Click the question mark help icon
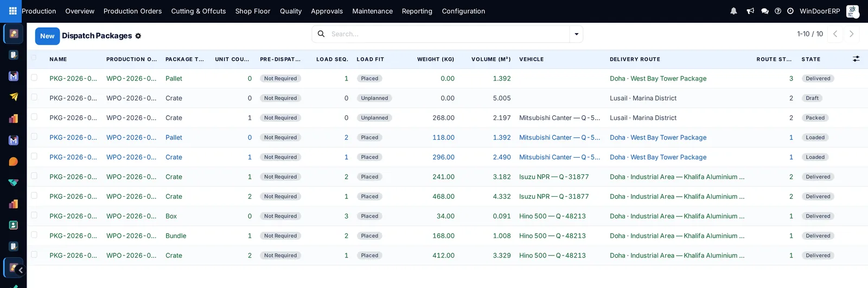Viewport: 868px width, 288px height. pos(778,11)
